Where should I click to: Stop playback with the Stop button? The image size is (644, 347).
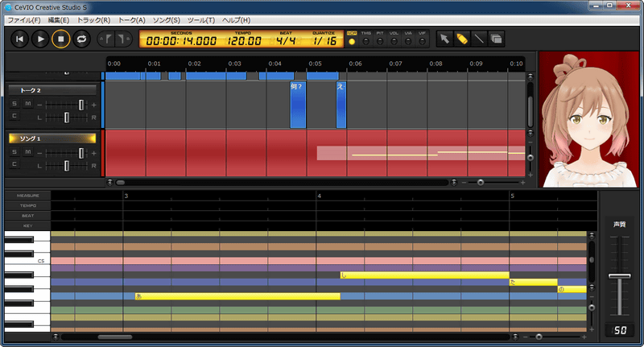pos(61,39)
